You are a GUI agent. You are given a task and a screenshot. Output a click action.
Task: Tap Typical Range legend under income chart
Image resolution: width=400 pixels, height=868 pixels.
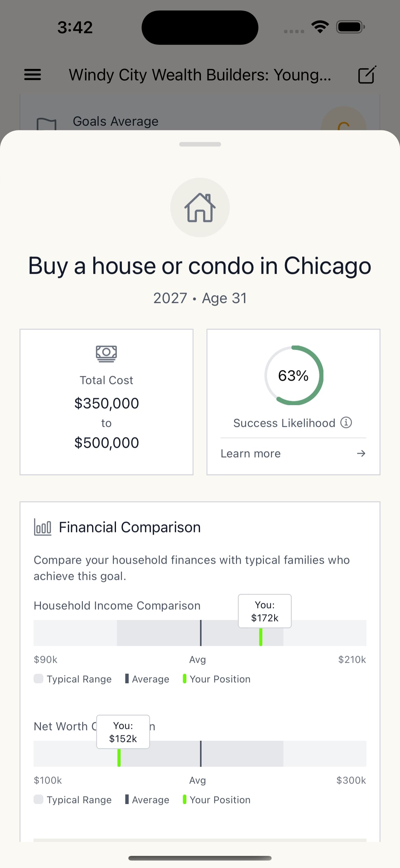click(x=73, y=679)
